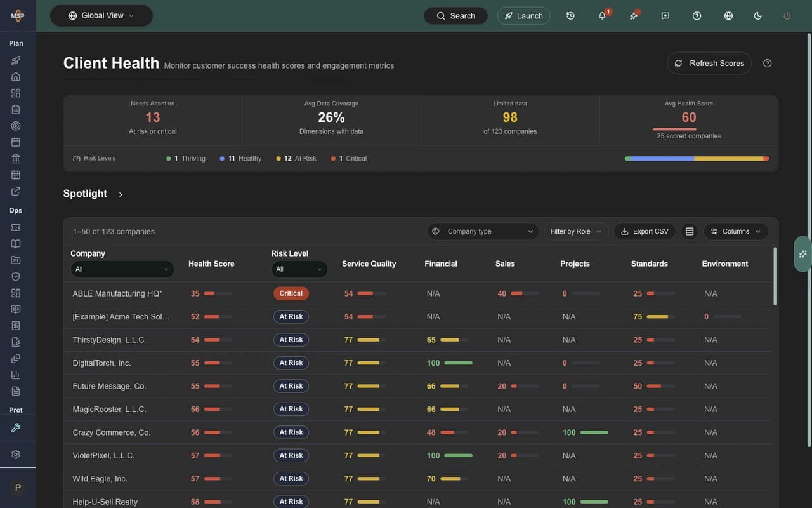Open the Global View dropdown
The height and width of the screenshot is (508, 812).
click(101, 16)
